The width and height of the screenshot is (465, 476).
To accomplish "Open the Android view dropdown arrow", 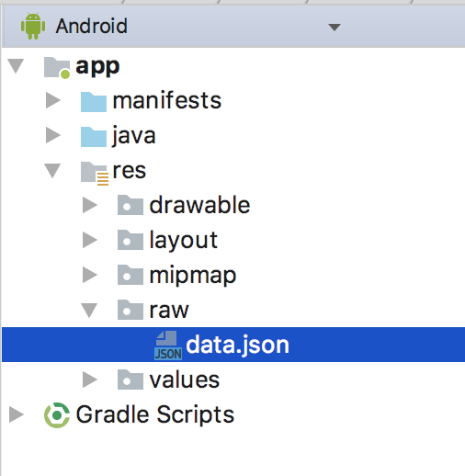I will point(335,28).
